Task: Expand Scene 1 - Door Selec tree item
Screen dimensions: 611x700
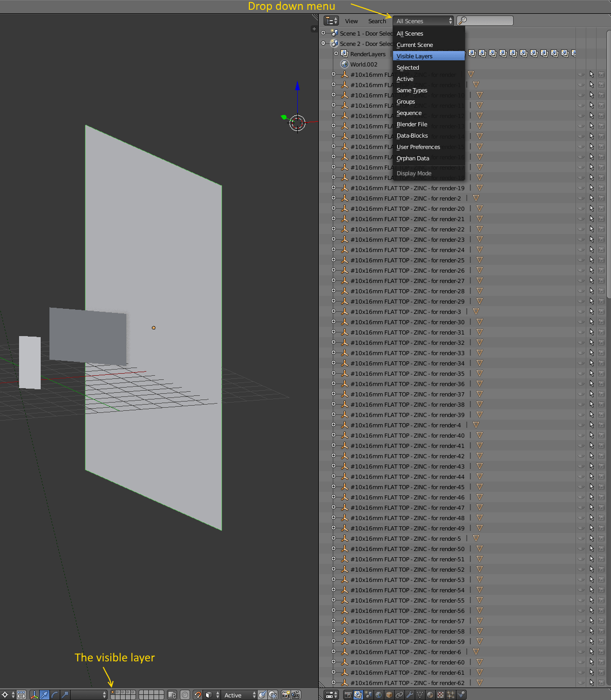Action: click(x=324, y=32)
